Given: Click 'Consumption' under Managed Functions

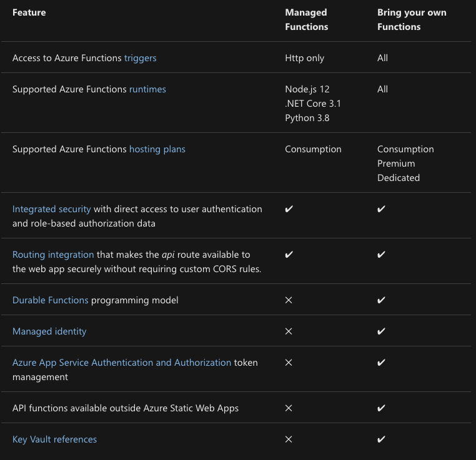Looking at the screenshot, I should (314, 149).
